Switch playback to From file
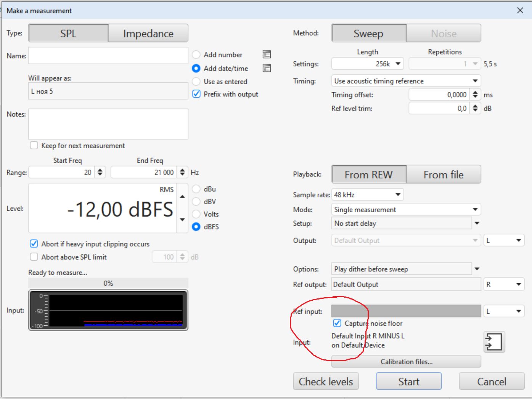532x399 pixels. click(x=443, y=175)
